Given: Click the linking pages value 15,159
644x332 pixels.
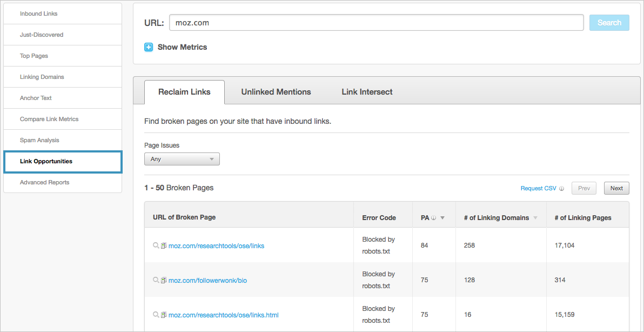Looking at the screenshot, I should 565,315.
